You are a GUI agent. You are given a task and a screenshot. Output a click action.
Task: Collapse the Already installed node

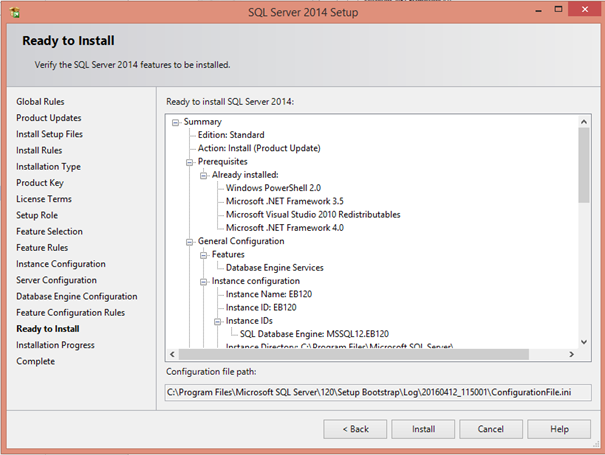tap(203, 176)
